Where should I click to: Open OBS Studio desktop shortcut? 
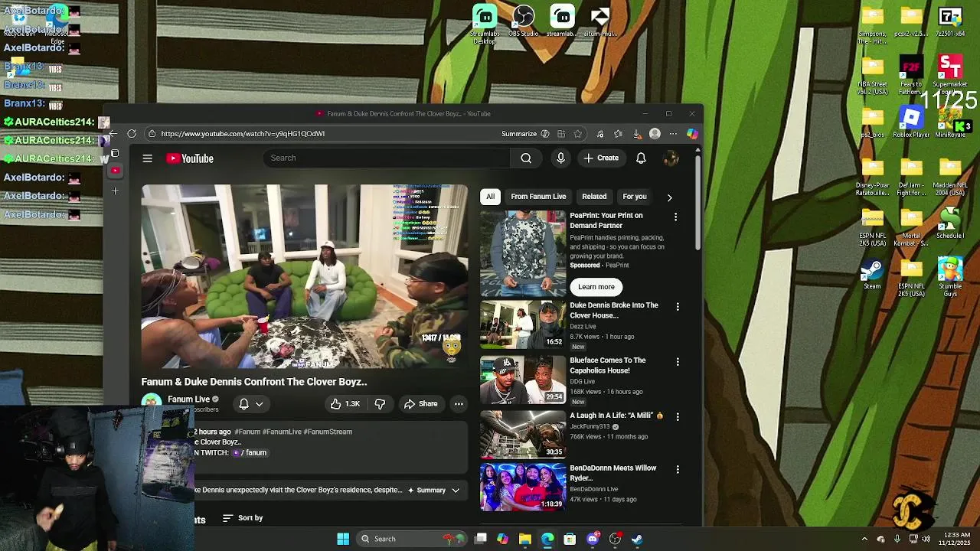pos(524,22)
